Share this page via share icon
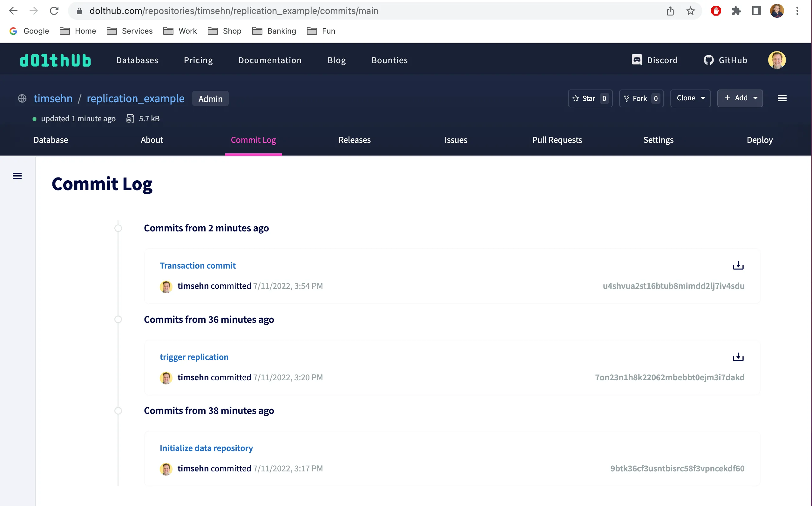Screen dimensions: 812x506 pyautogui.click(x=670, y=11)
